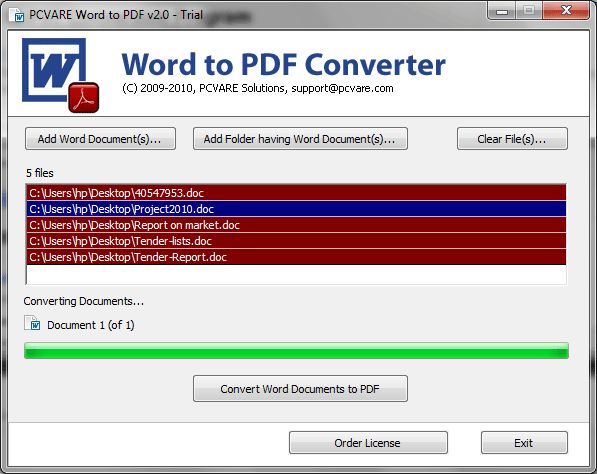Screen dimensions: 597x474
Task: Maximize the converter window
Action: click(529, 11)
